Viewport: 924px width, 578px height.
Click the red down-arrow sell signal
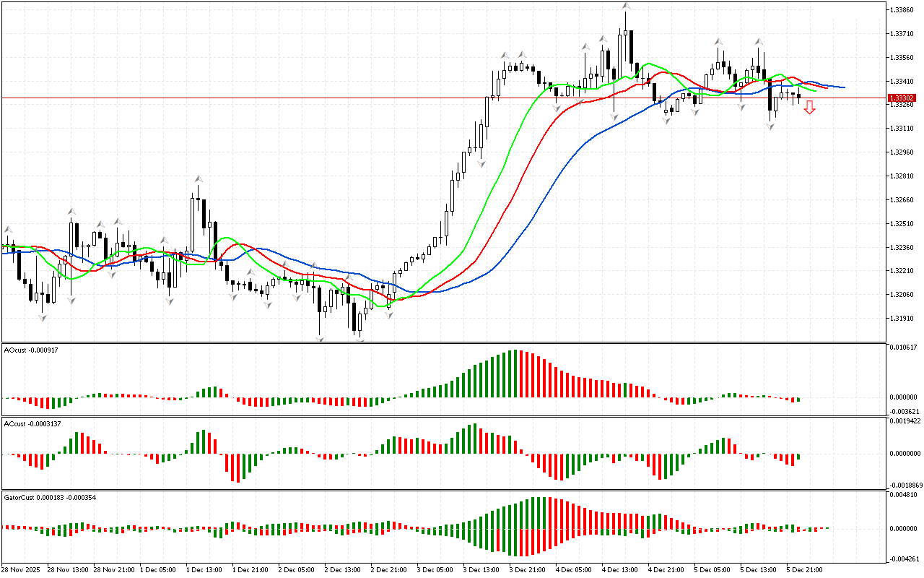coord(810,108)
